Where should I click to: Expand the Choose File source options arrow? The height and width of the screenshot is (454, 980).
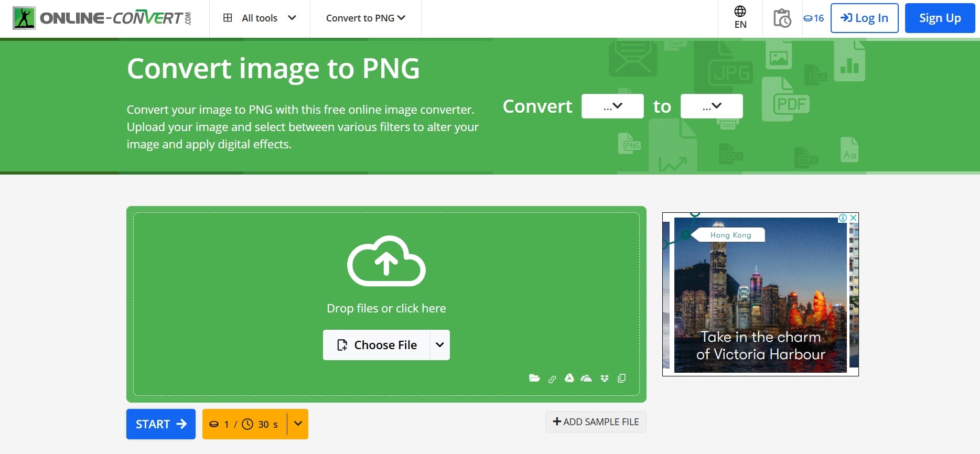440,345
